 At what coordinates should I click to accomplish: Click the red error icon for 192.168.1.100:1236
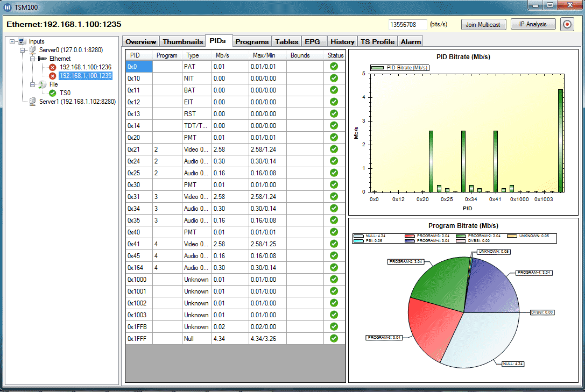[53, 67]
